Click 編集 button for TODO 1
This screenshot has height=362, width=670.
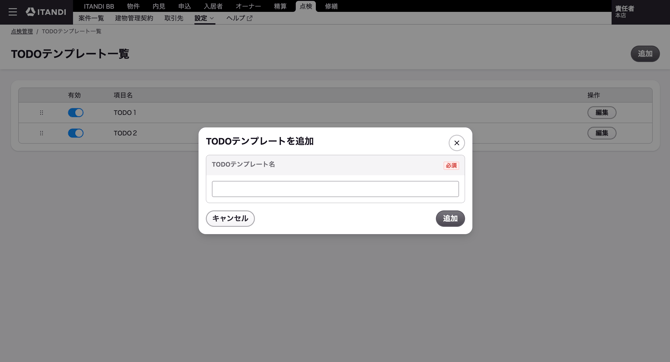602,113
